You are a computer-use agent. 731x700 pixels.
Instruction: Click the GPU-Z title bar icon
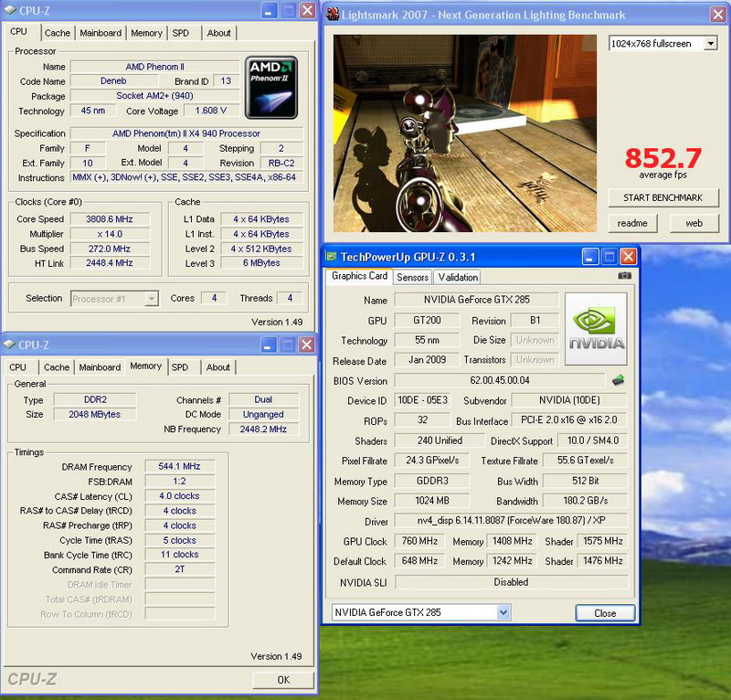click(x=333, y=257)
